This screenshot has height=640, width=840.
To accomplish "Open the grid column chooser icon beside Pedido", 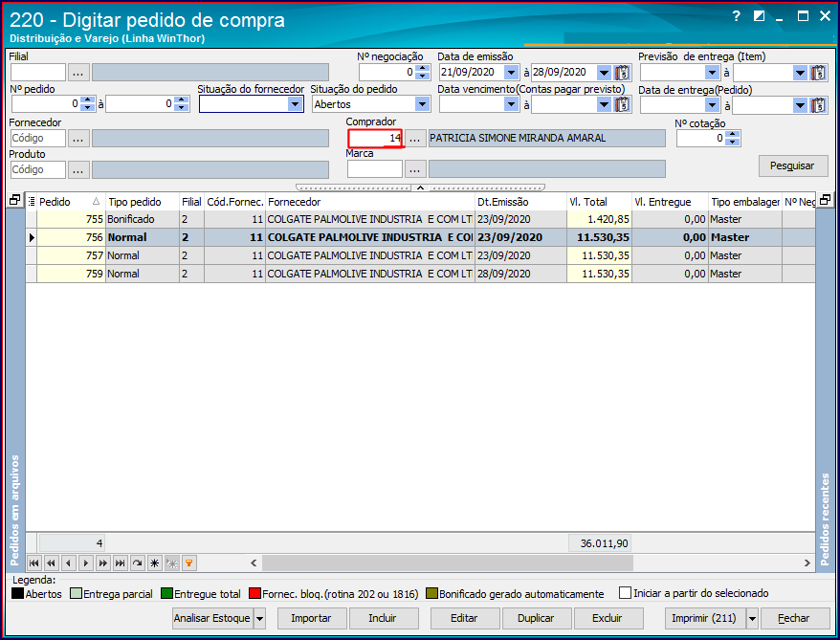I will [31, 201].
